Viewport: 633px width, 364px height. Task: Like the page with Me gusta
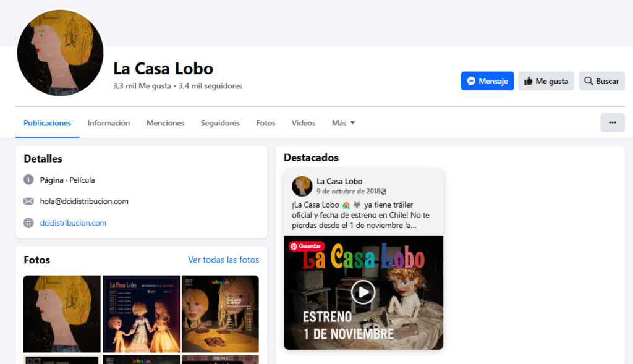click(546, 81)
